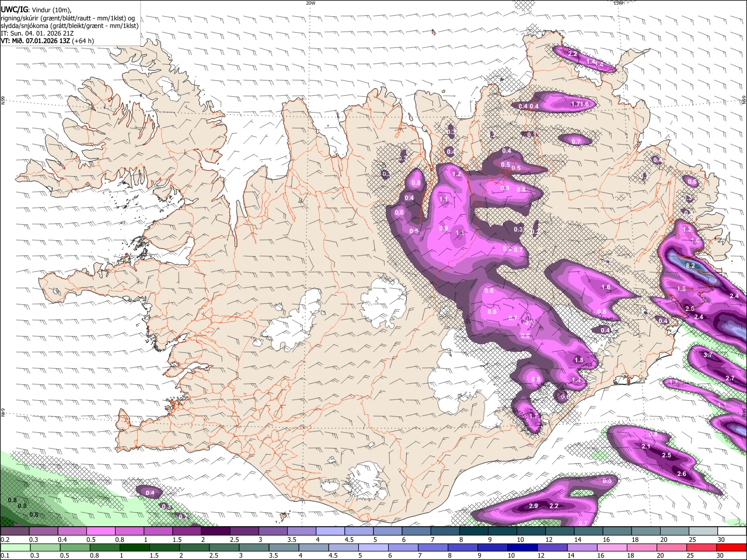The height and width of the screenshot is (560, 747).
Task: Select the bright red swatch after 30 on the rain scale
Action: tap(731, 547)
